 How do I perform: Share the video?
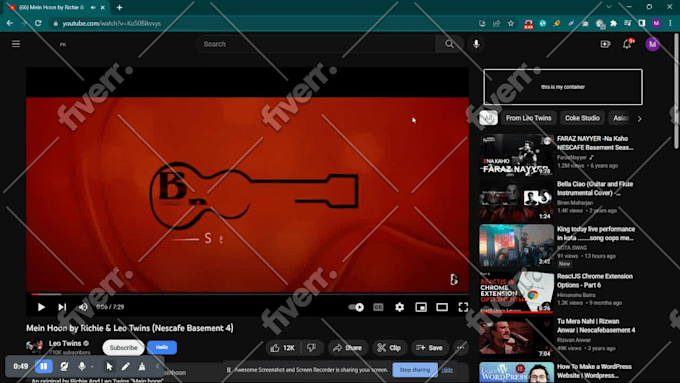pos(347,348)
